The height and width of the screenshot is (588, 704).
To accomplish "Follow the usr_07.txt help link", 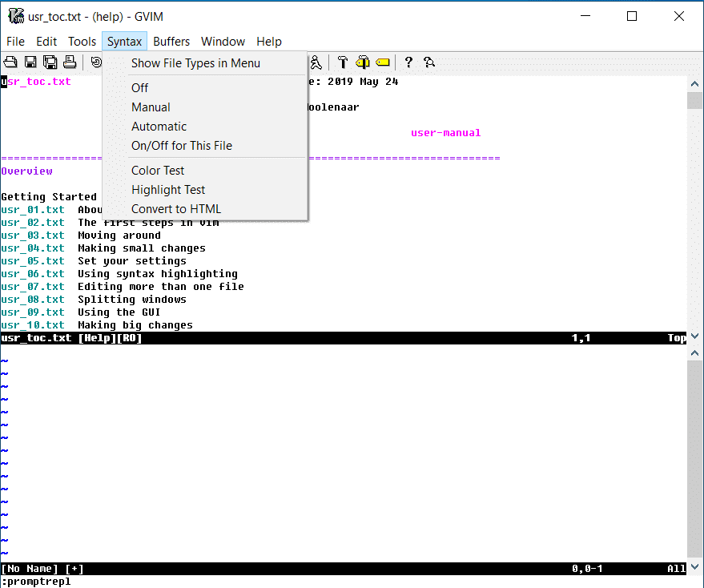I will coord(33,287).
